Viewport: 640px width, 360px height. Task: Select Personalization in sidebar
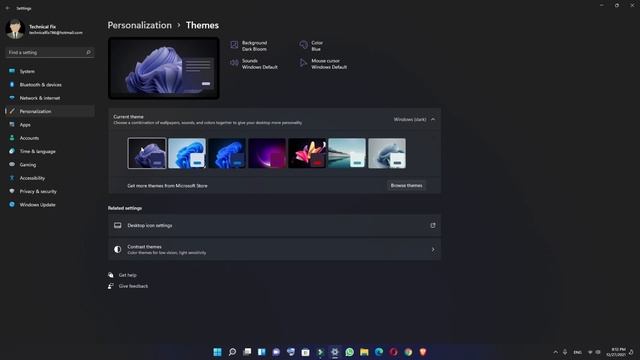click(x=50, y=111)
